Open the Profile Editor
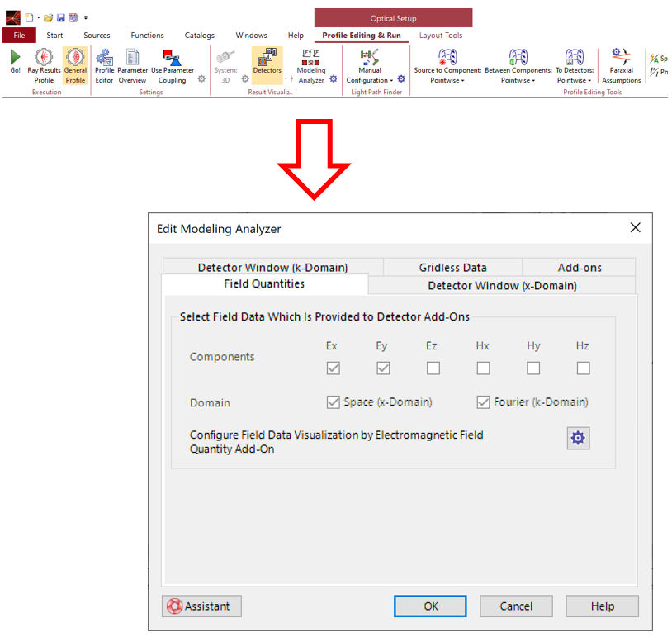 105,59
